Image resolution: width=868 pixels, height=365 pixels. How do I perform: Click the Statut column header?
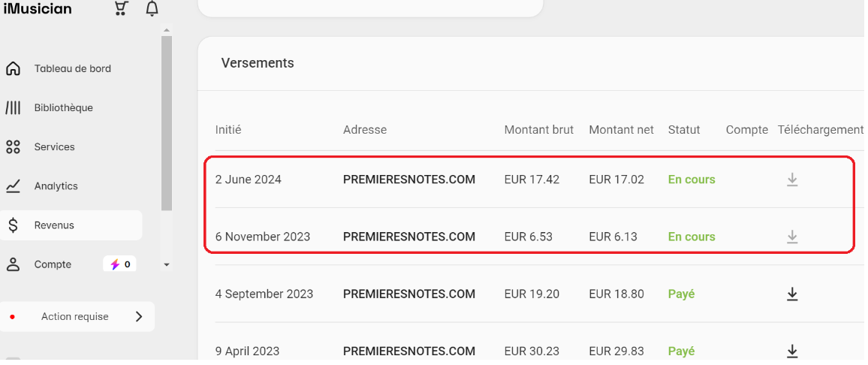[x=683, y=130]
